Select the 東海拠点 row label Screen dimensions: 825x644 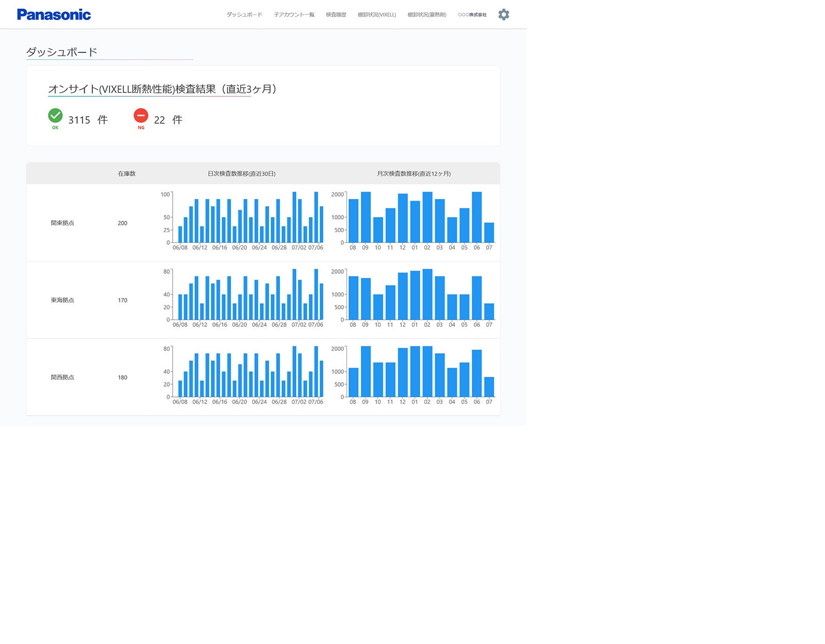coord(62,300)
